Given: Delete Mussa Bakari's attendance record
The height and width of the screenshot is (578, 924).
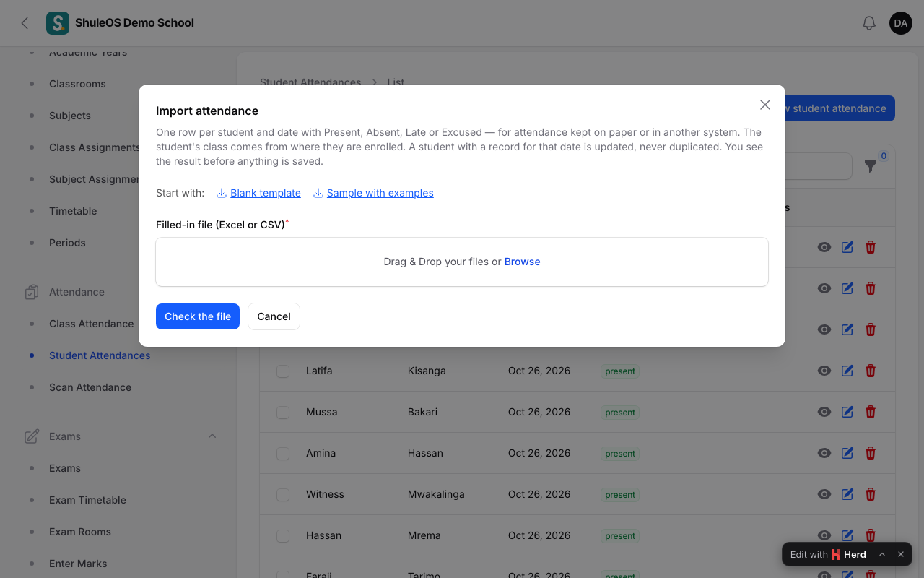Looking at the screenshot, I should pyautogui.click(x=871, y=412).
